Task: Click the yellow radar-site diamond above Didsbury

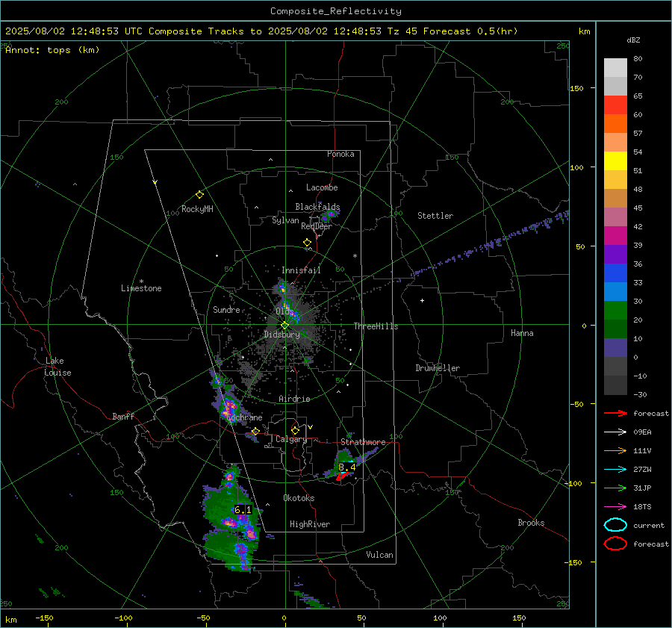Action: (x=284, y=326)
